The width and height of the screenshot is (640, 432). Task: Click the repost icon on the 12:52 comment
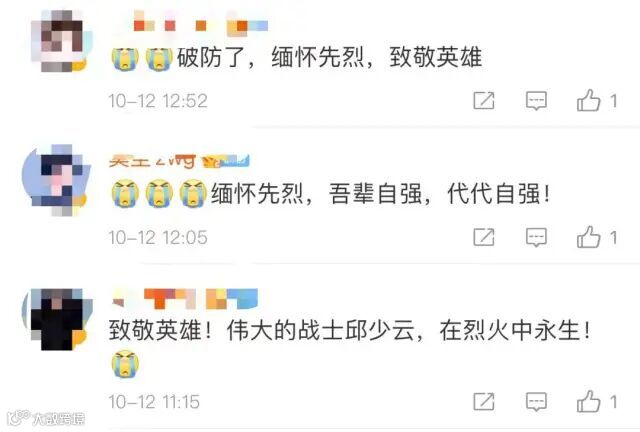point(484,100)
